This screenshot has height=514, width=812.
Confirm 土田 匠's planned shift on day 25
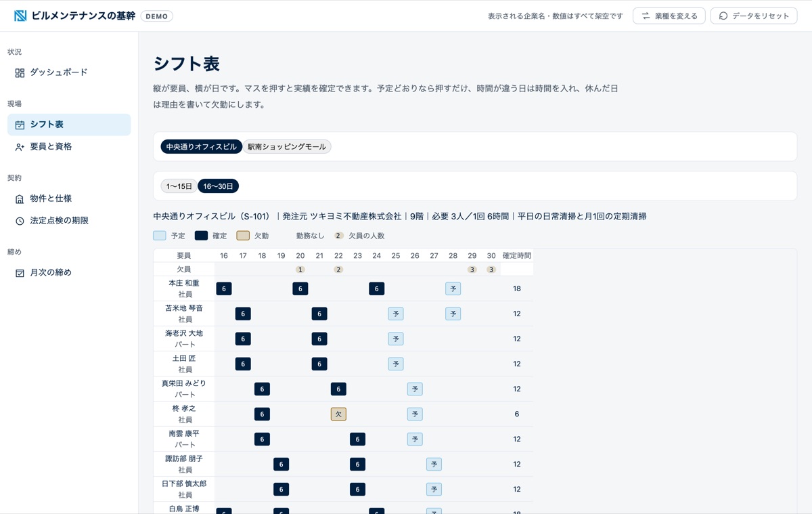click(x=396, y=364)
